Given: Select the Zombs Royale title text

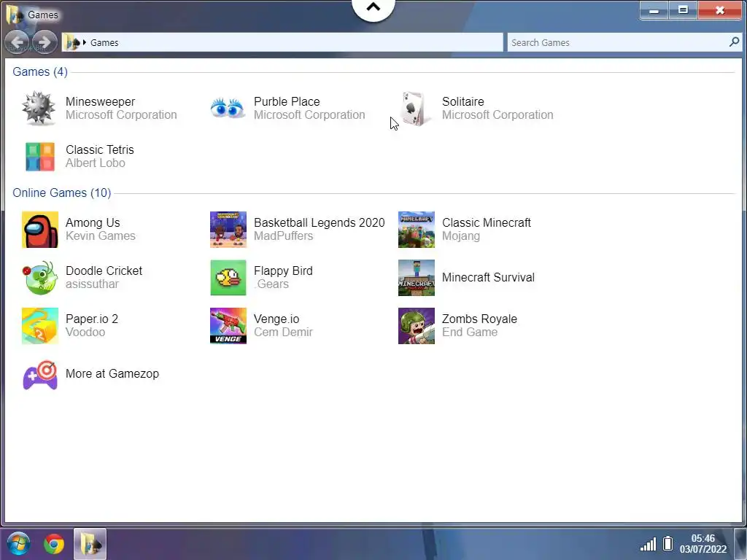Looking at the screenshot, I should point(479,319).
